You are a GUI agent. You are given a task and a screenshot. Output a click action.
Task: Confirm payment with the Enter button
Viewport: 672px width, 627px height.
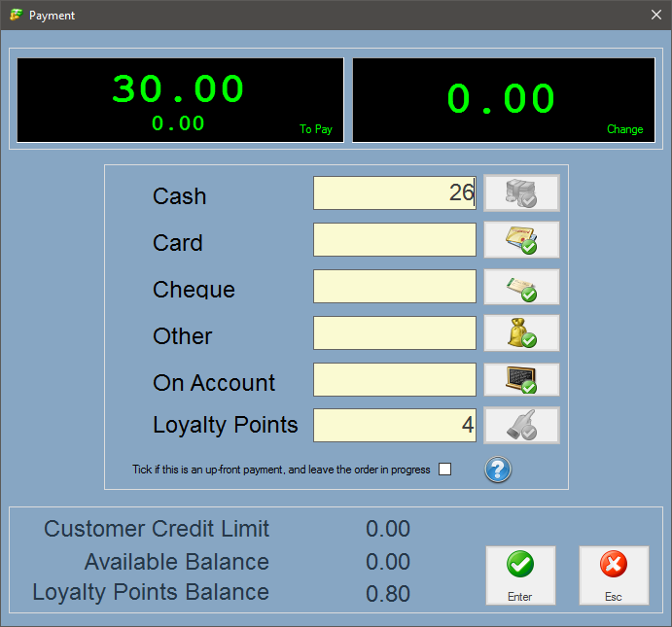point(520,575)
